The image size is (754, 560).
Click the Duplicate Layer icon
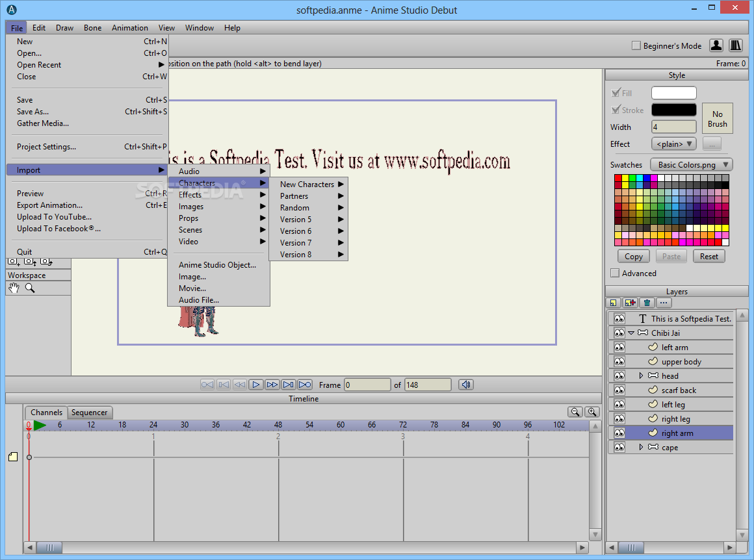(630, 303)
